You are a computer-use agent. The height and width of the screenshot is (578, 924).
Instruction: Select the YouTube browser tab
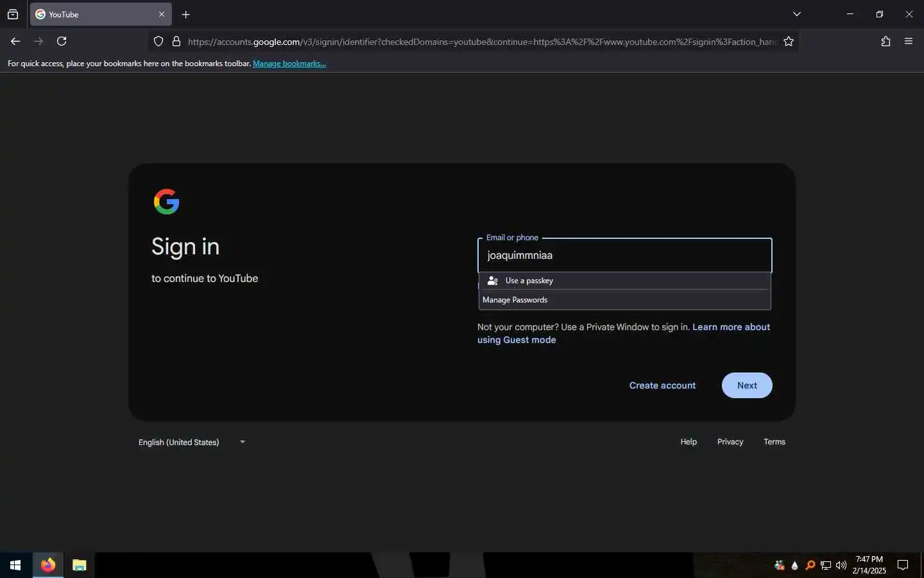(x=101, y=14)
